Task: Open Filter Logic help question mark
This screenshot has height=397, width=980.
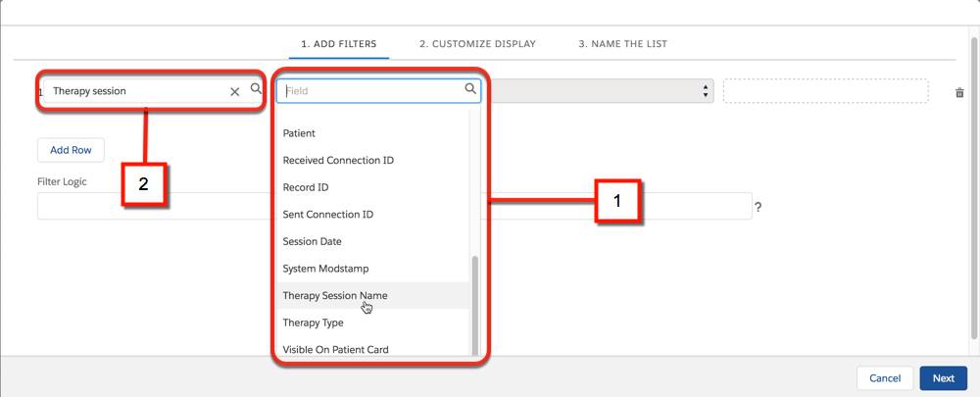Action: tap(759, 207)
